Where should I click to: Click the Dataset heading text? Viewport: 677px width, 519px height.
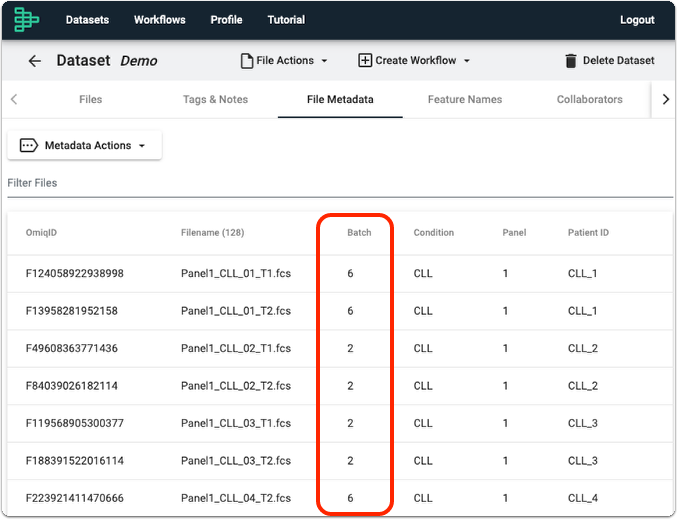83,60
